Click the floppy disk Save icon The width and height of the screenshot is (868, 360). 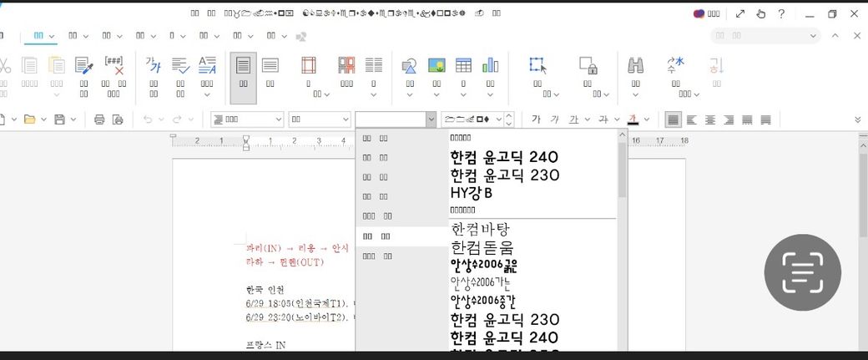(59, 119)
